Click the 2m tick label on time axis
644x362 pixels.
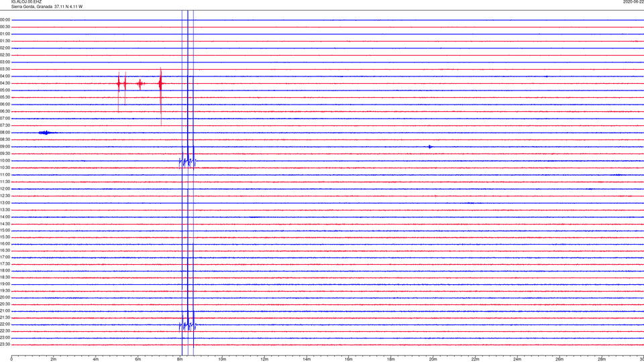54,359
